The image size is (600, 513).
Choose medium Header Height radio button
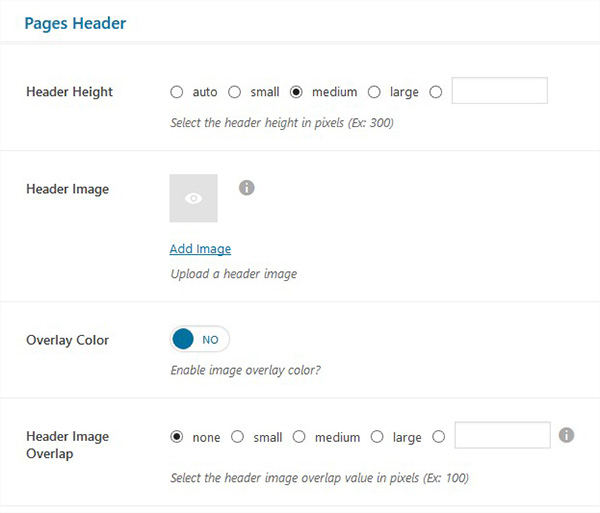pos(296,92)
